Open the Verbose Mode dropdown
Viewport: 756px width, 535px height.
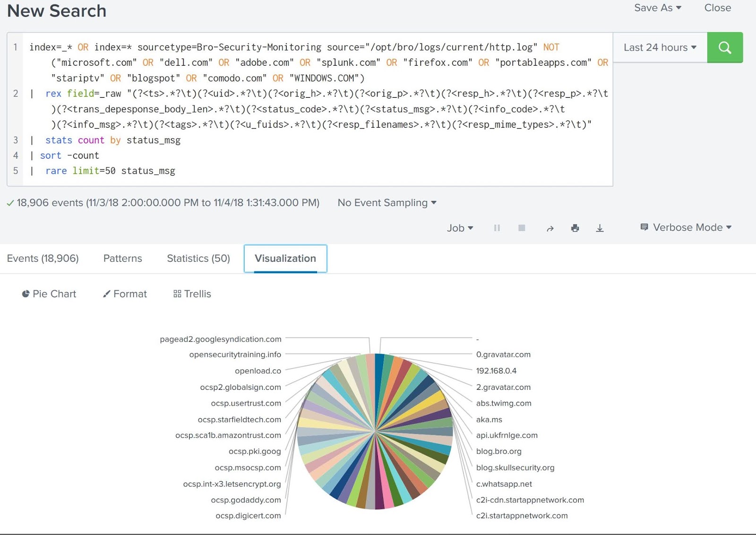(x=685, y=227)
